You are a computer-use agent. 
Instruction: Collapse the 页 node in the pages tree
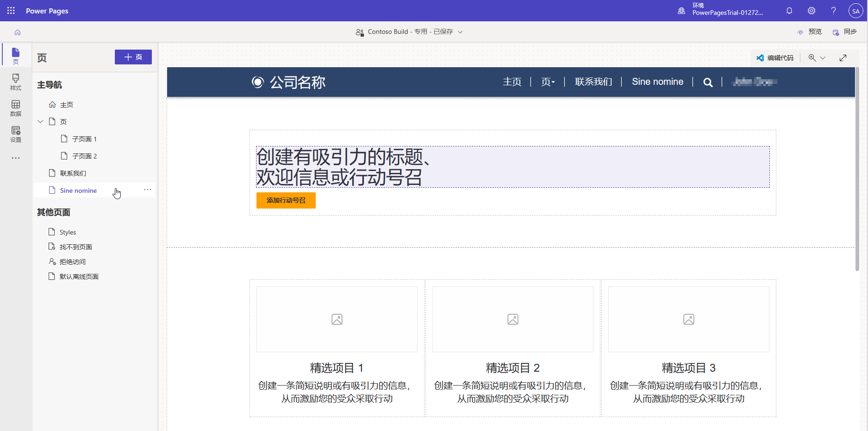click(40, 121)
